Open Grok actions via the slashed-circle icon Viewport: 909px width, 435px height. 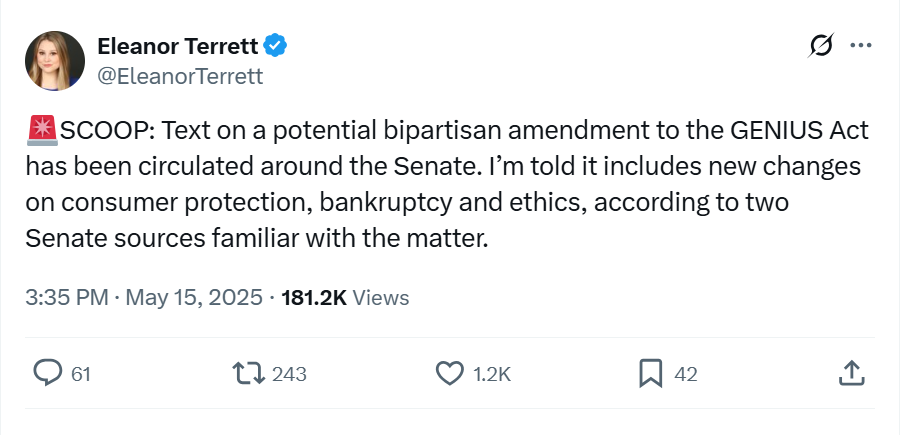pos(821,46)
